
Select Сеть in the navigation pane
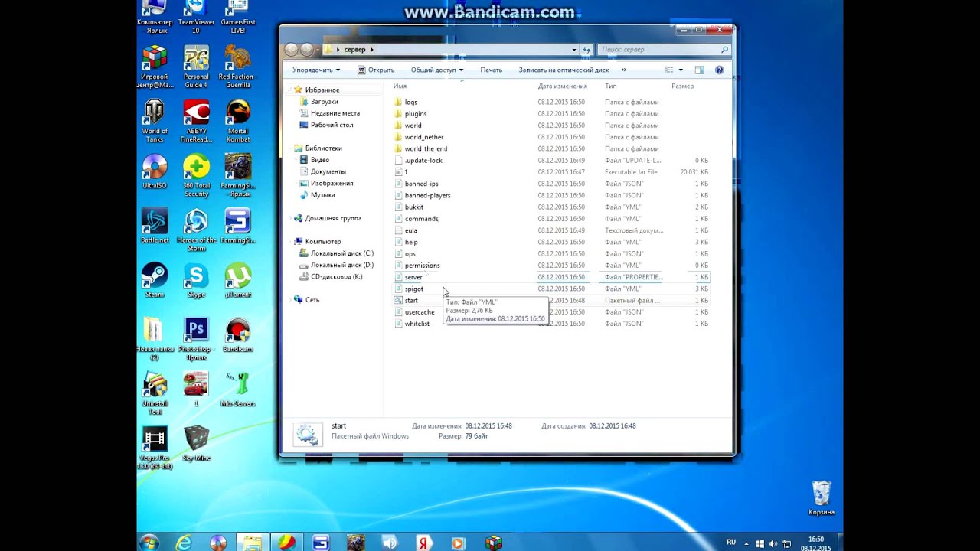pos(312,299)
